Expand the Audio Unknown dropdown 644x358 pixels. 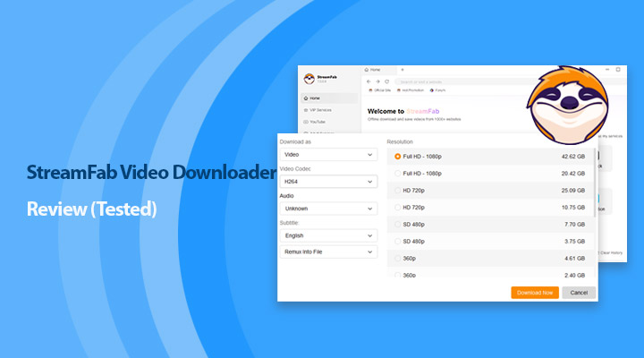pos(328,209)
